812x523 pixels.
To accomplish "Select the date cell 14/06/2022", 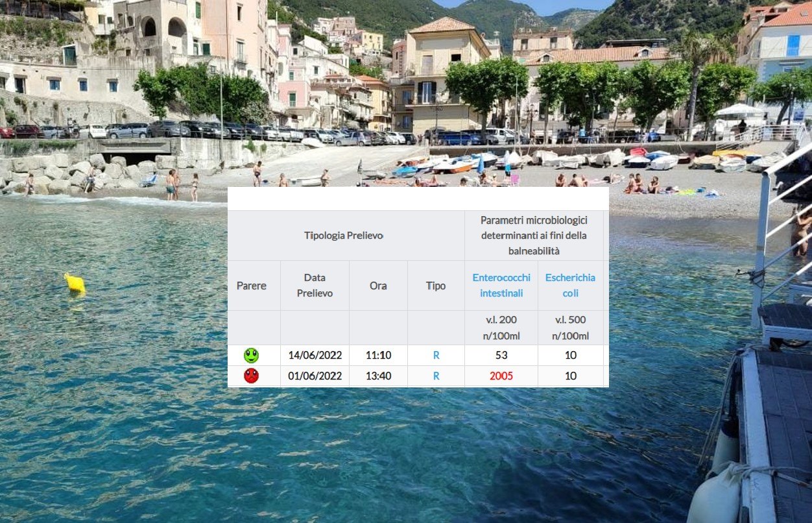I will click(315, 356).
